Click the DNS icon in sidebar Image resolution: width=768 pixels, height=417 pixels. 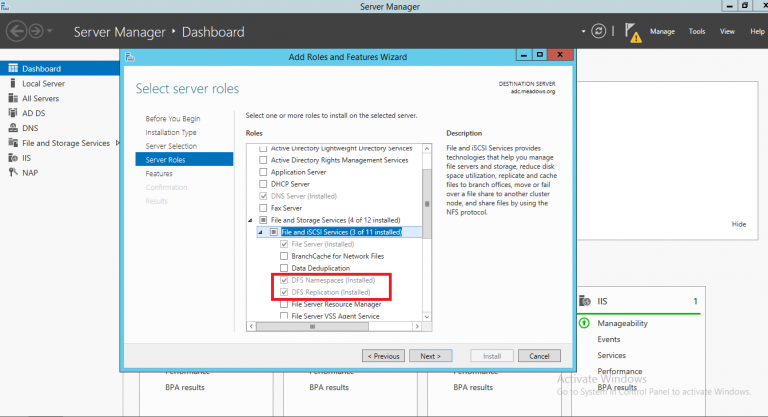click(13, 128)
